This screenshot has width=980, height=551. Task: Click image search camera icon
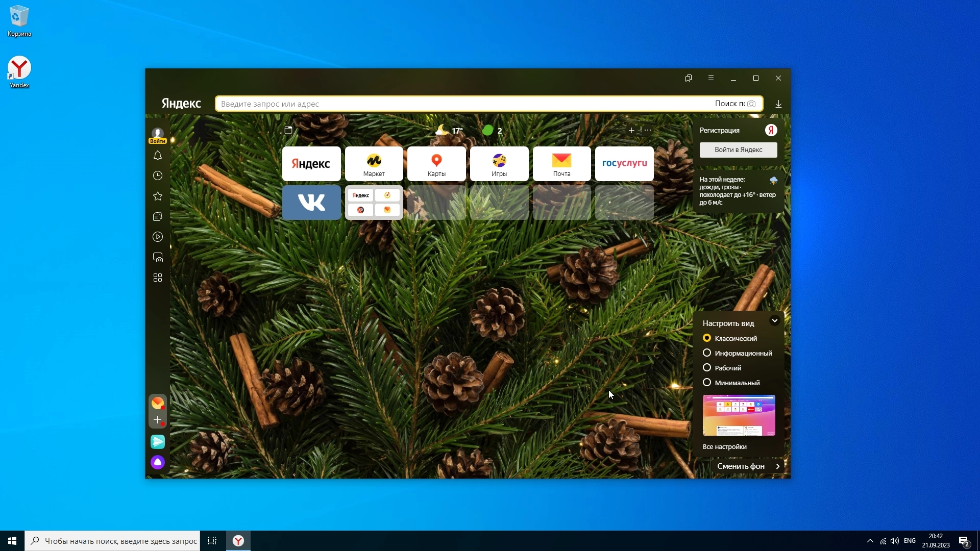click(x=751, y=104)
